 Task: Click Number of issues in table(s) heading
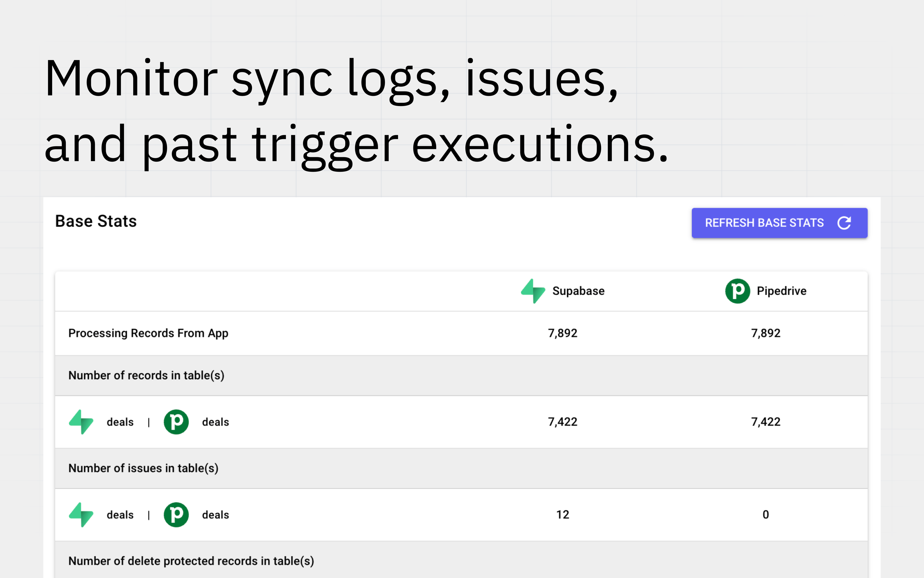tap(143, 468)
